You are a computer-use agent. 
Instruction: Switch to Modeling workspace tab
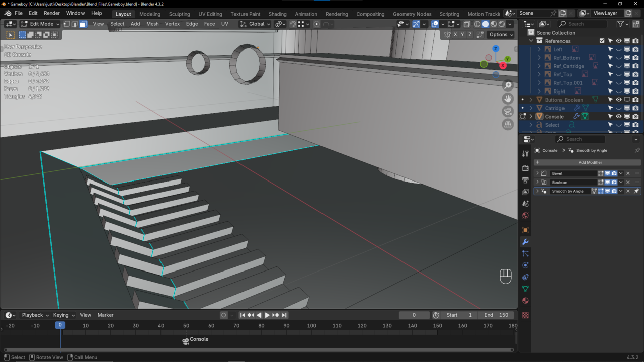point(150,14)
